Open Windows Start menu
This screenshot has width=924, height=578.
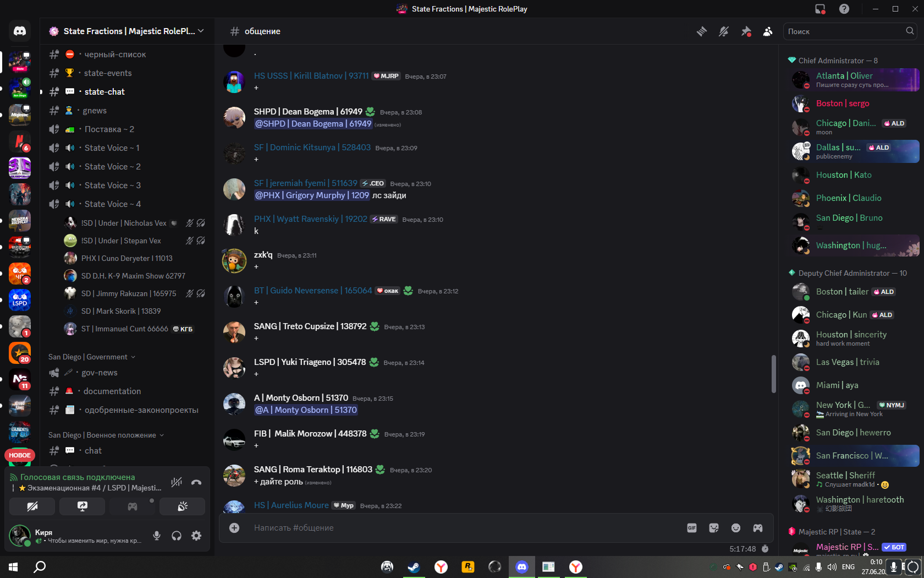pyautogui.click(x=13, y=567)
